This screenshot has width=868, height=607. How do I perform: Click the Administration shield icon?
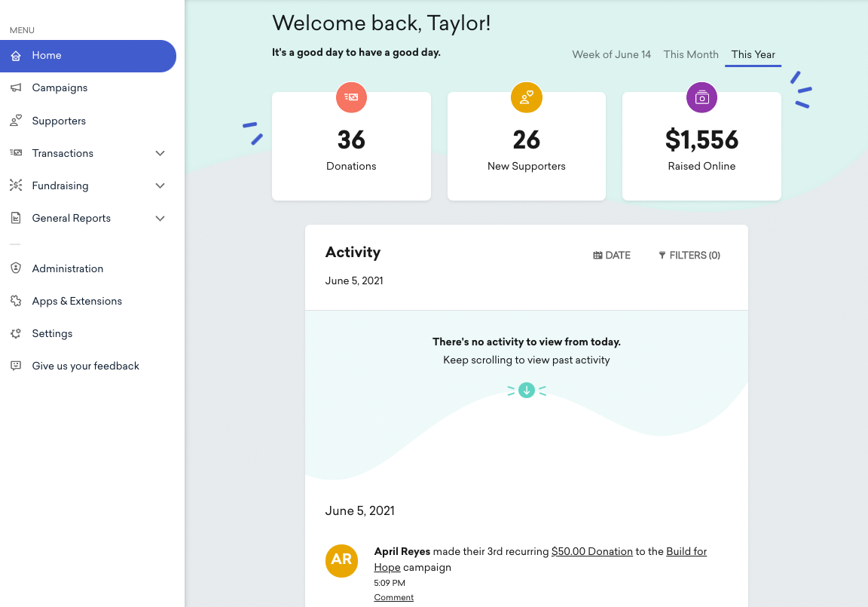[x=16, y=268]
